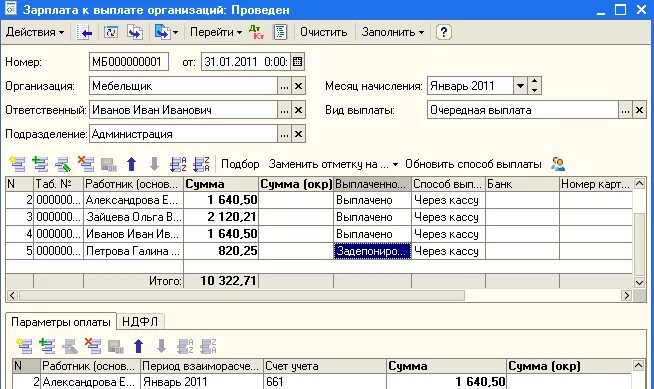654x389 pixels.
Task: Open Вид выплаты selection with the ellipsis button
Action: click(x=625, y=110)
